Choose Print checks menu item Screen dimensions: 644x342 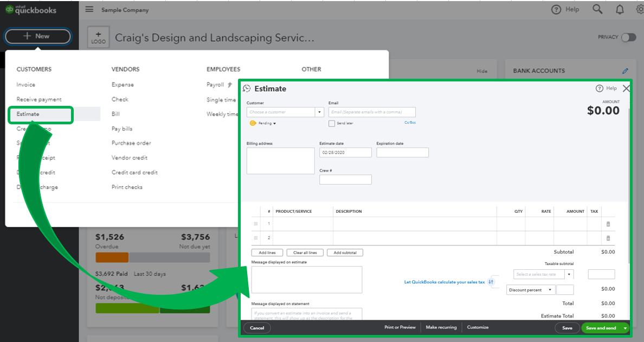[127, 187]
